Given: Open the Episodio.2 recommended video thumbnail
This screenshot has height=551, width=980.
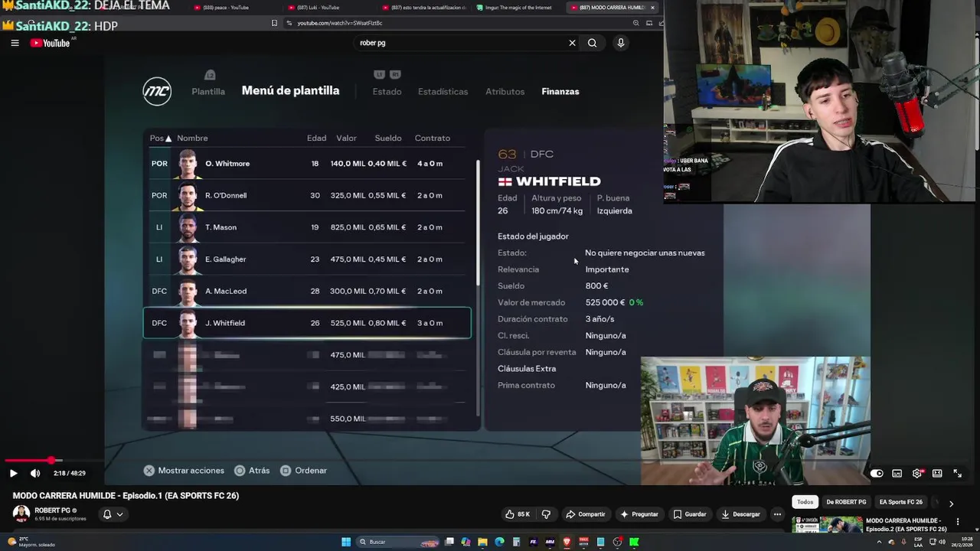Looking at the screenshot, I should tap(826, 525).
